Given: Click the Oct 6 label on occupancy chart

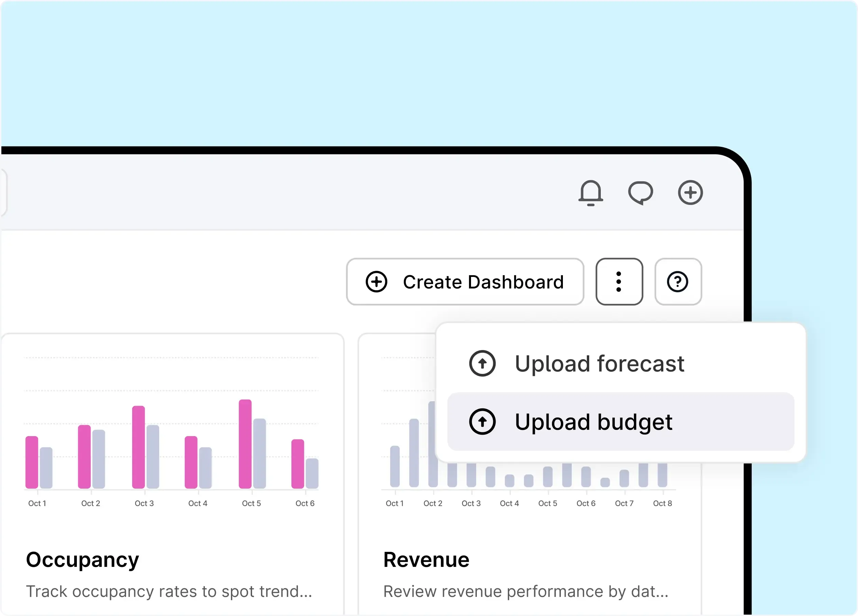Looking at the screenshot, I should (305, 503).
